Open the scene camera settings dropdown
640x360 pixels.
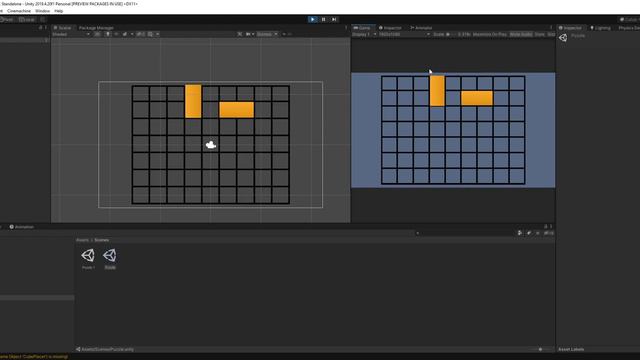(249, 34)
